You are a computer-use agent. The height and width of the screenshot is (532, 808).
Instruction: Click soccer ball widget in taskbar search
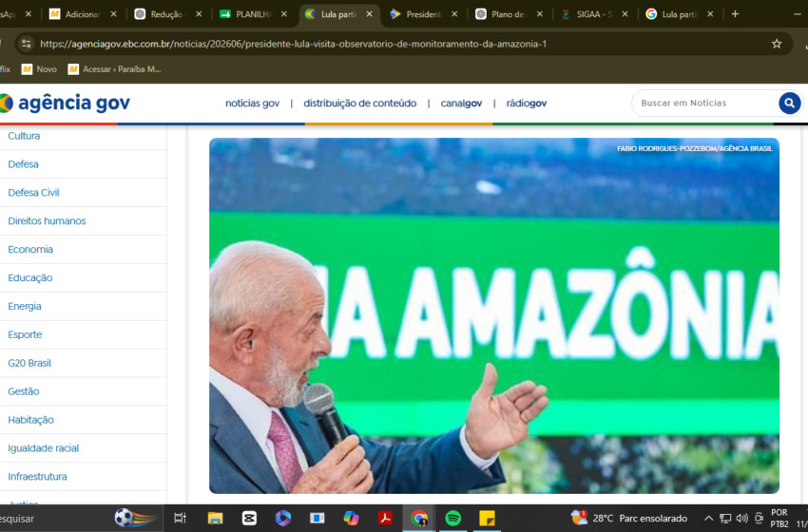[x=134, y=518]
